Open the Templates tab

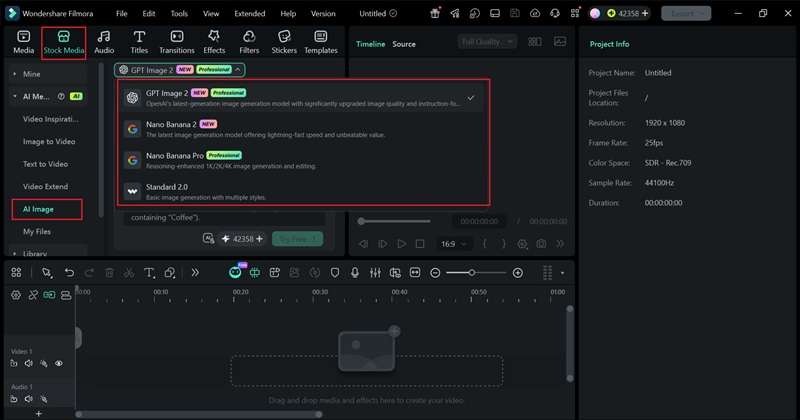click(321, 42)
